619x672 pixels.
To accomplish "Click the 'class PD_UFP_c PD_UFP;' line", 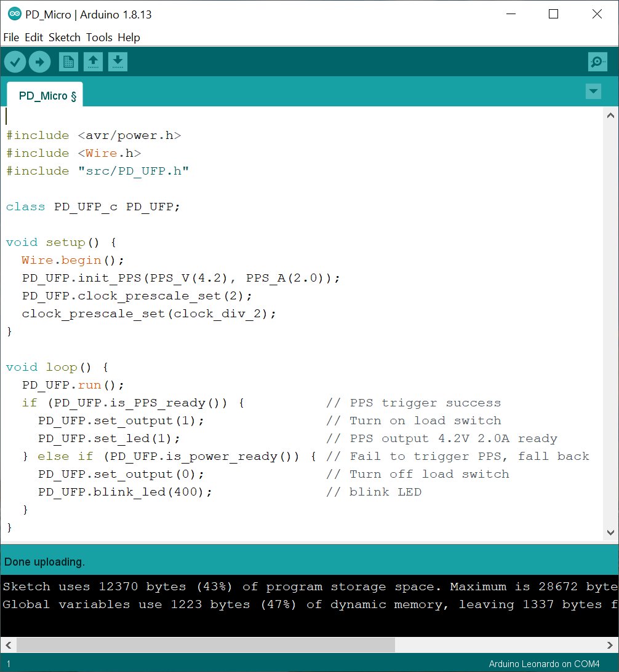I will [93, 207].
